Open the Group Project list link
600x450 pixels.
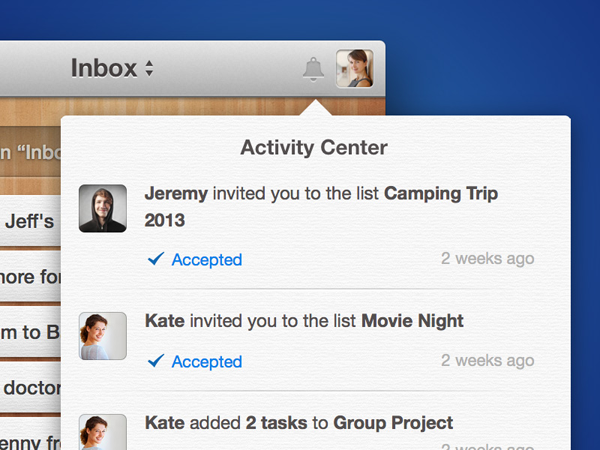click(x=393, y=423)
